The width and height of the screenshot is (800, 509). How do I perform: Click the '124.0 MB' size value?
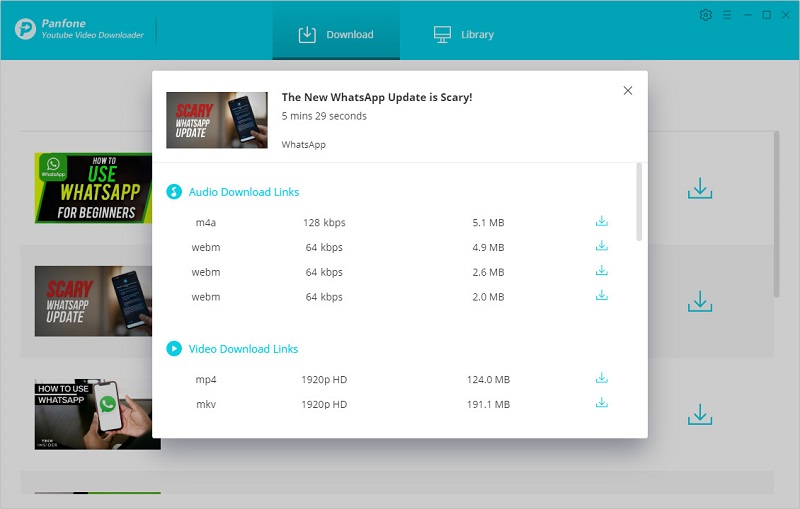488,379
